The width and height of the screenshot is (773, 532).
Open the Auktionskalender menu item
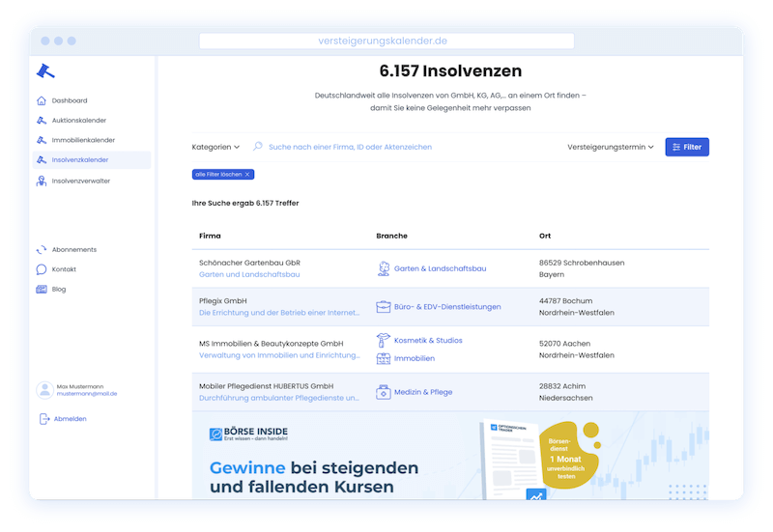coord(78,121)
